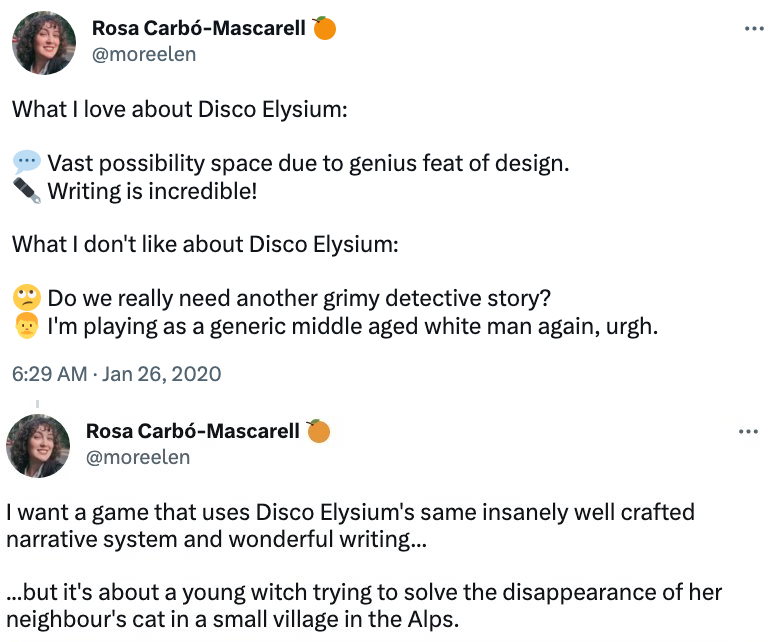Click the @moreelen handle on the first tweet
The width and height of the screenshot is (780, 642).
click(144, 54)
